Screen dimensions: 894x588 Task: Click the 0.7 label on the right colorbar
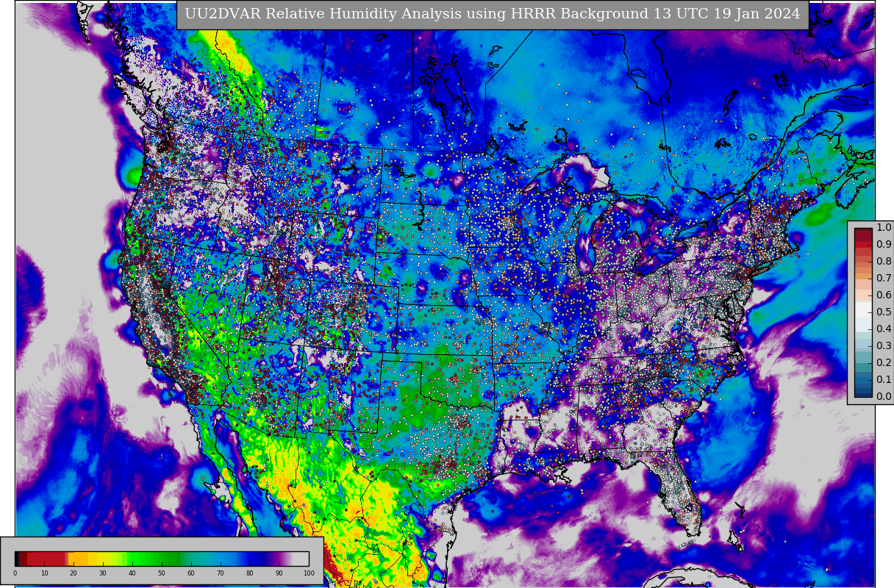coord(884,278)
